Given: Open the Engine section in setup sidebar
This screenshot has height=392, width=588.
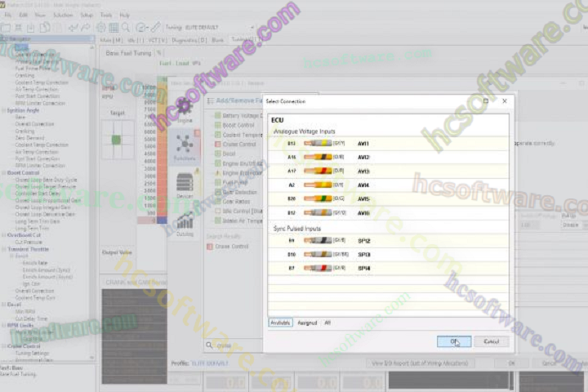Looking at the screenshot, I should point(184,110).
